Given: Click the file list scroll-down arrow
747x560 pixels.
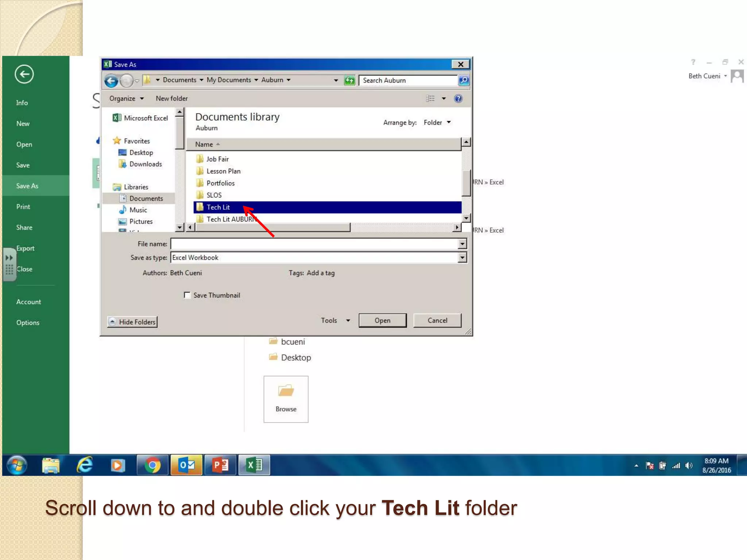Looking at the screenshot, I should pos(466,218).
